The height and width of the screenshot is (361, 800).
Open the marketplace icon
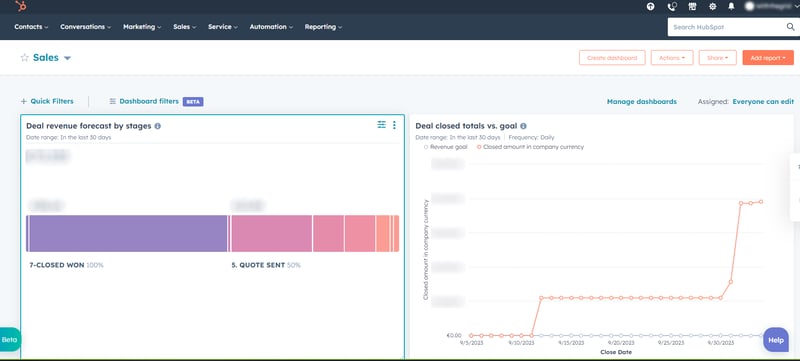692,7
